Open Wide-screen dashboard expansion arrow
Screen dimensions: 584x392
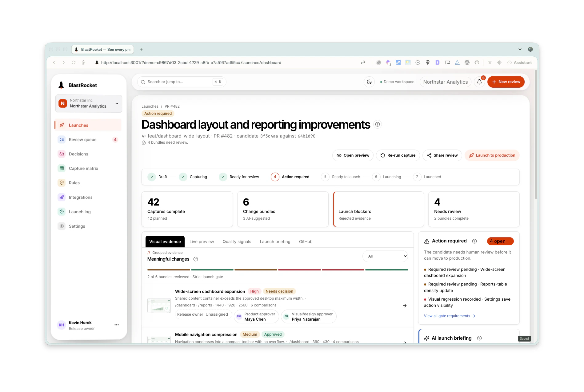pyautogui.click(x=405, y=306)
